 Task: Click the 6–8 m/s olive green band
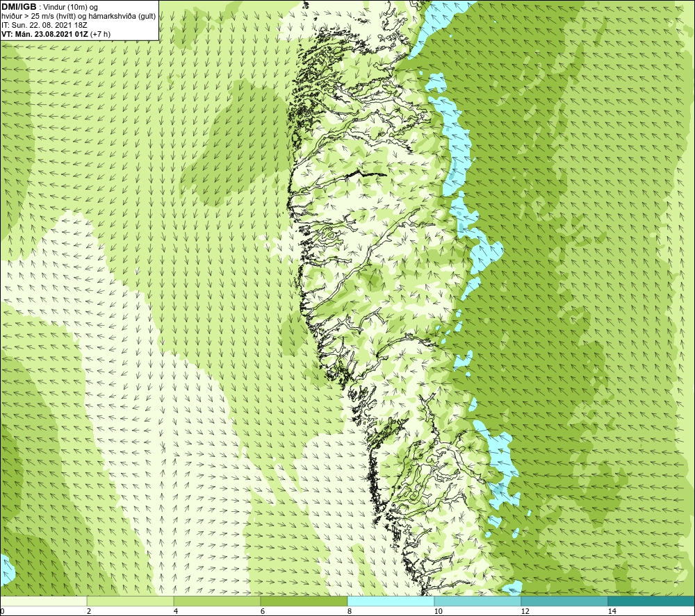click(x=304, y=601)
